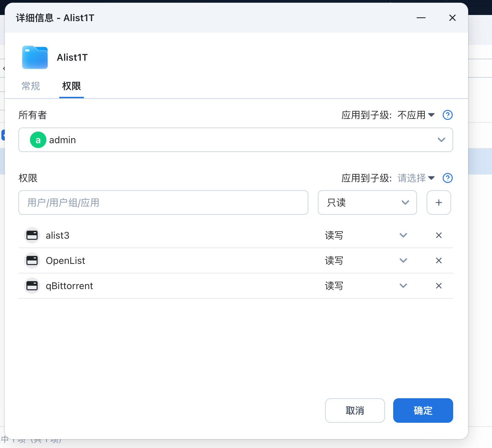Image resolution: width=492 pixels, height=448 pixels.
Task: Click the 用户/用户组/应用 search input field
Action: [x=163, y=203]
